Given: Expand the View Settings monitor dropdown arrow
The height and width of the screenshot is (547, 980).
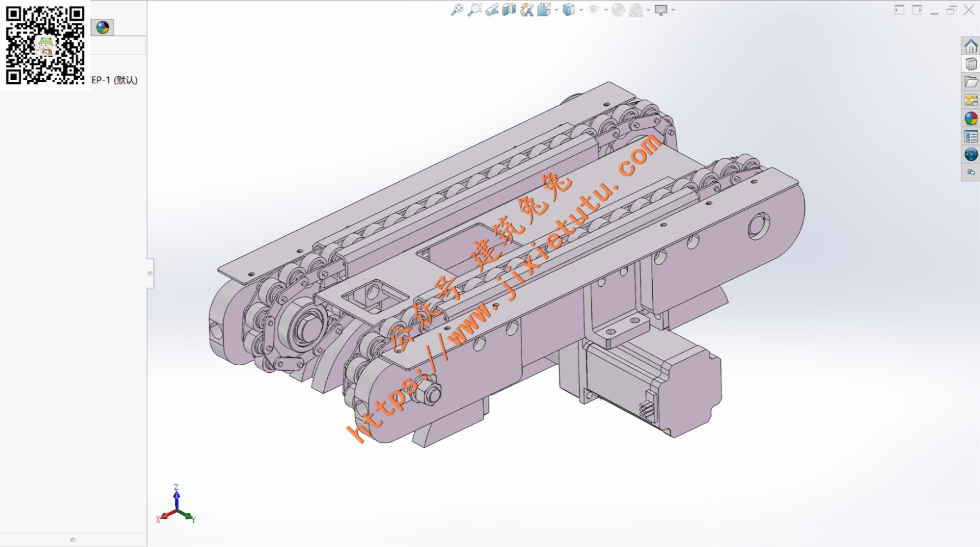Looking at the screenshot, I should point(673,10).
